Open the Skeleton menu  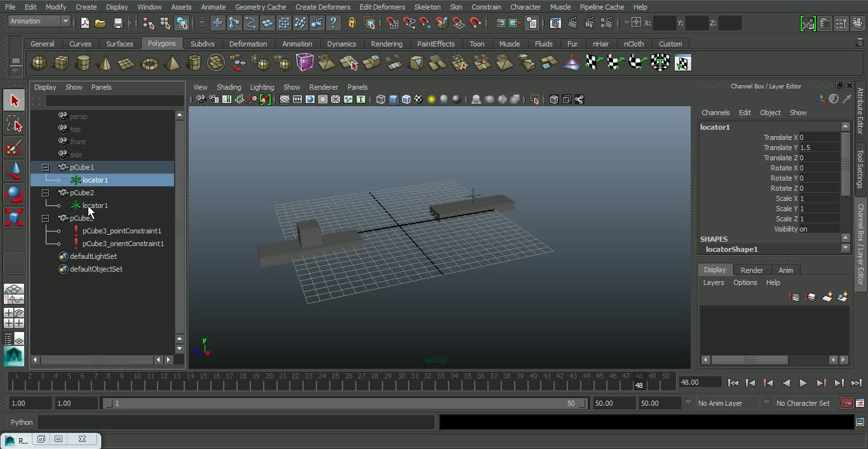(x=427, y=7)
